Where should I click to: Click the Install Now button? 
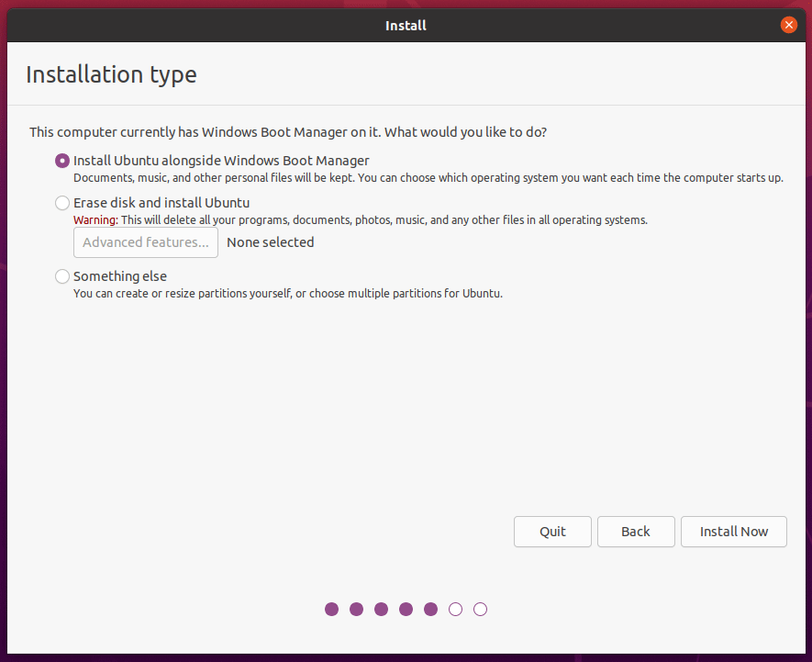pos(734,532)
